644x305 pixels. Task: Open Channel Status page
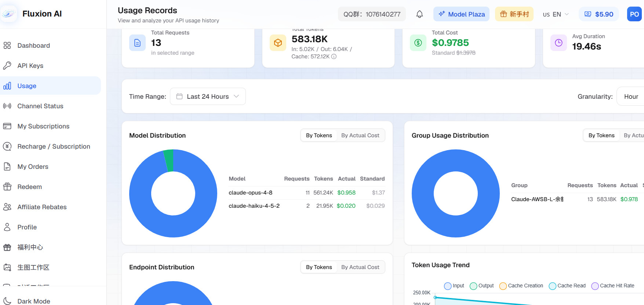tap(50, 106)
